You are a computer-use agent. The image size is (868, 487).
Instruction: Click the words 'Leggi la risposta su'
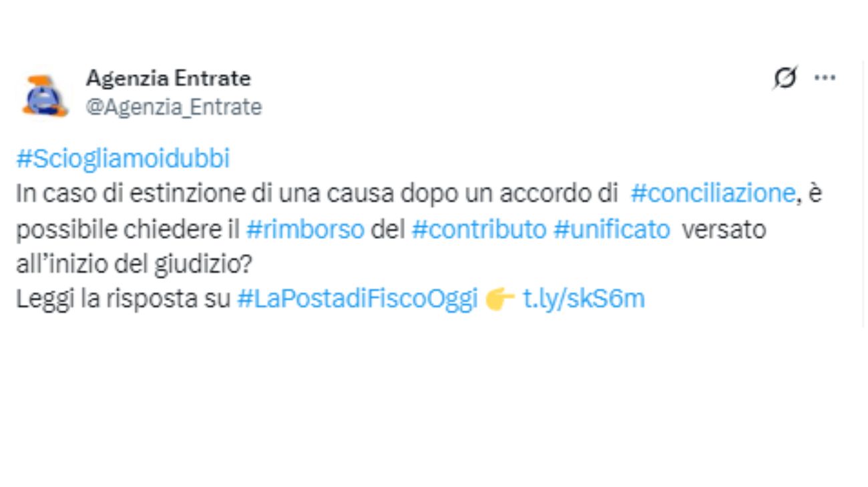(124, 300)
